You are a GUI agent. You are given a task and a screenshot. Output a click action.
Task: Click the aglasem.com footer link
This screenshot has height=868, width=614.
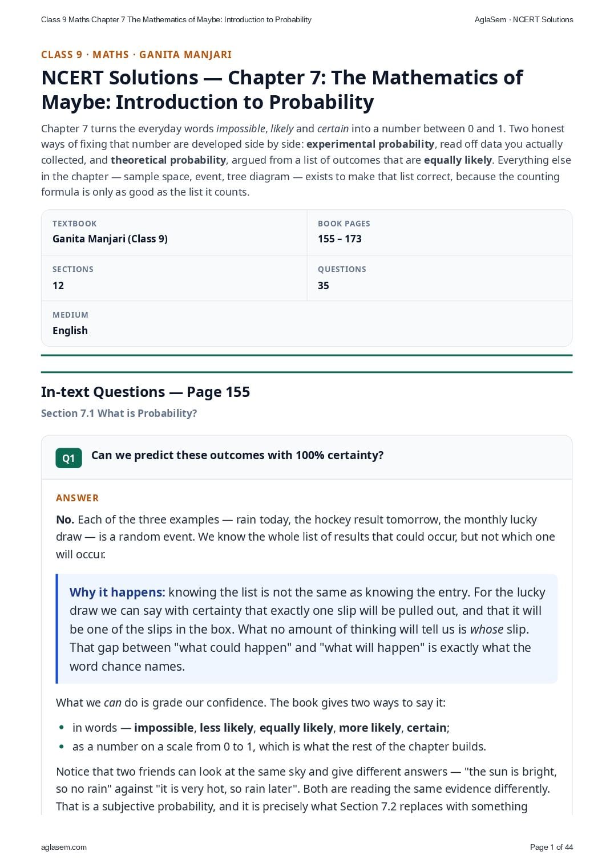(x=64, y=847)
